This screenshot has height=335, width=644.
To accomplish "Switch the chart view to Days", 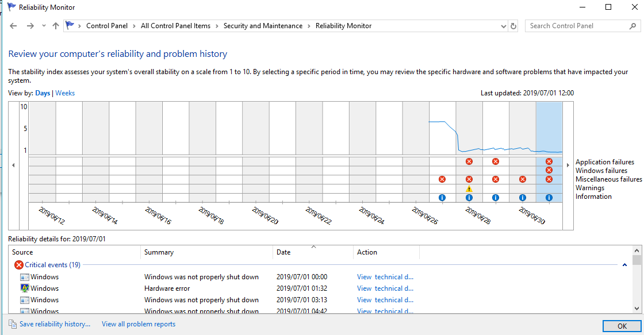I will tap(43, 93).
